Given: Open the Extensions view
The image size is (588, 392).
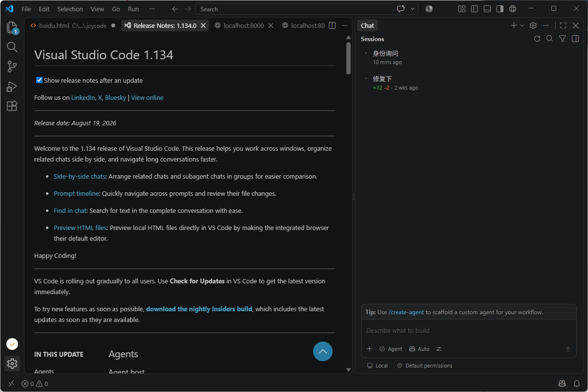Looking at the screenshot, I should tap(12, 106).
